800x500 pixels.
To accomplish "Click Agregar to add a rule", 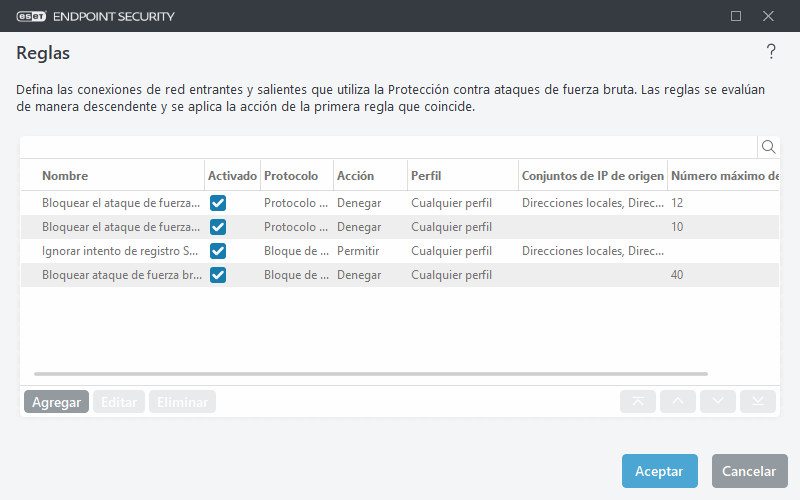I will tap(56, 402).
